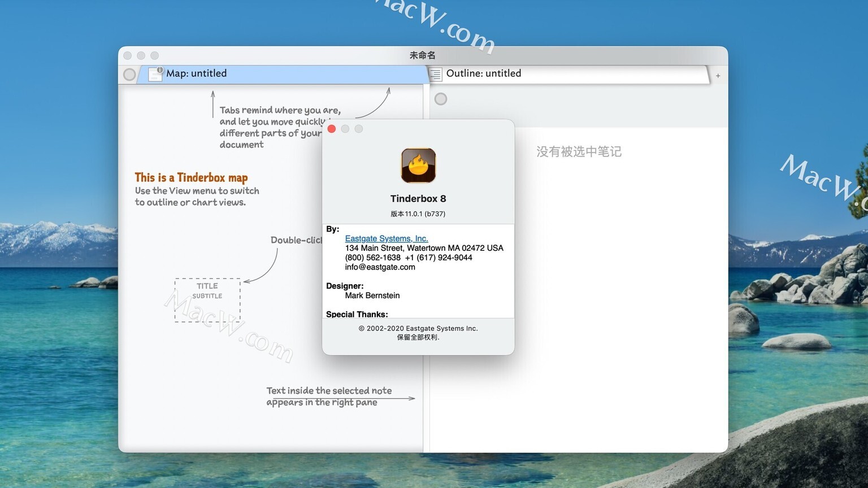Add a new tab with the plus button
The height and width of the screenshot is (488, 868).
click(x=718, y=76)
